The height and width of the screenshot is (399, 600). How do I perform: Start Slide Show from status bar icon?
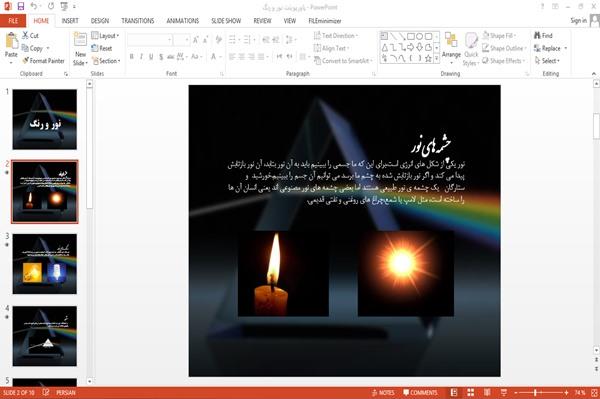(x=504, y=392)
